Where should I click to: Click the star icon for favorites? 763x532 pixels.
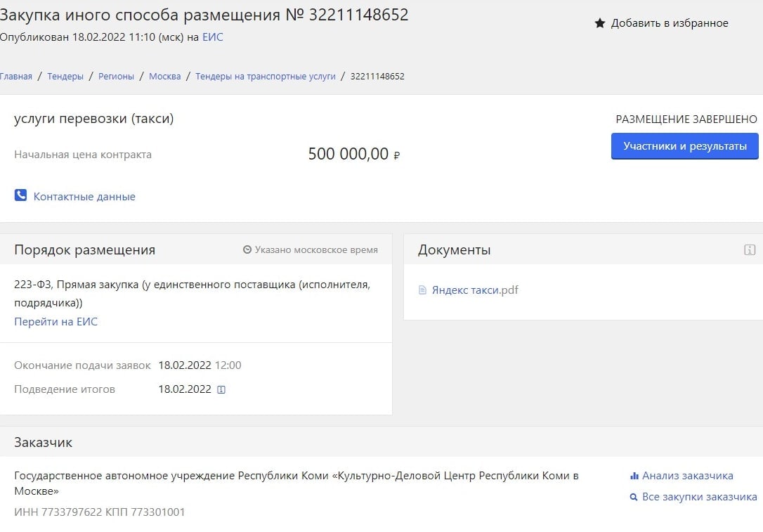pos(600,23)
